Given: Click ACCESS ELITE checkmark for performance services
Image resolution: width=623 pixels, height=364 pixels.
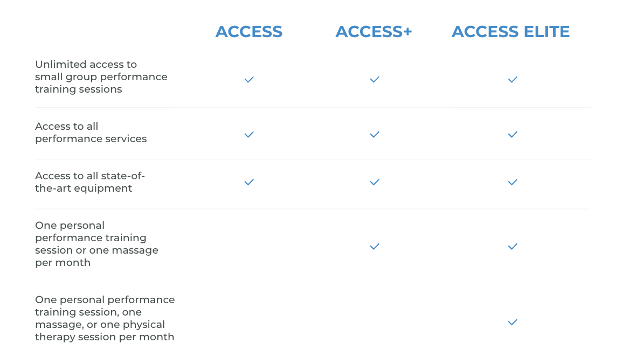Looking at the screenshot, I should pyautogui.click(x=513, y=135).
